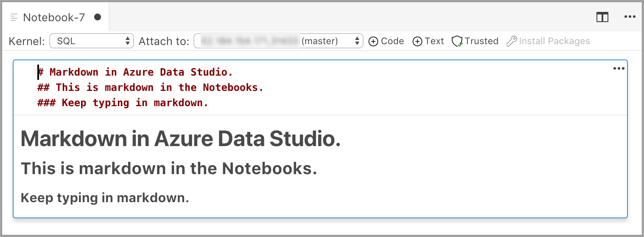644x237 pixels.
Task: Open the Attach to connection dropdown
Action: pyautogui.click(x=279, y=41)
